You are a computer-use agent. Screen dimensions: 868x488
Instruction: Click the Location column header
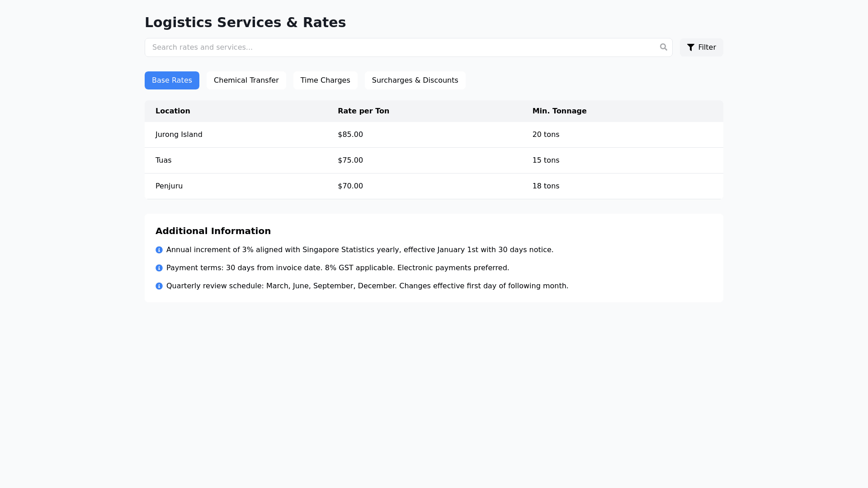pos(173,111)
